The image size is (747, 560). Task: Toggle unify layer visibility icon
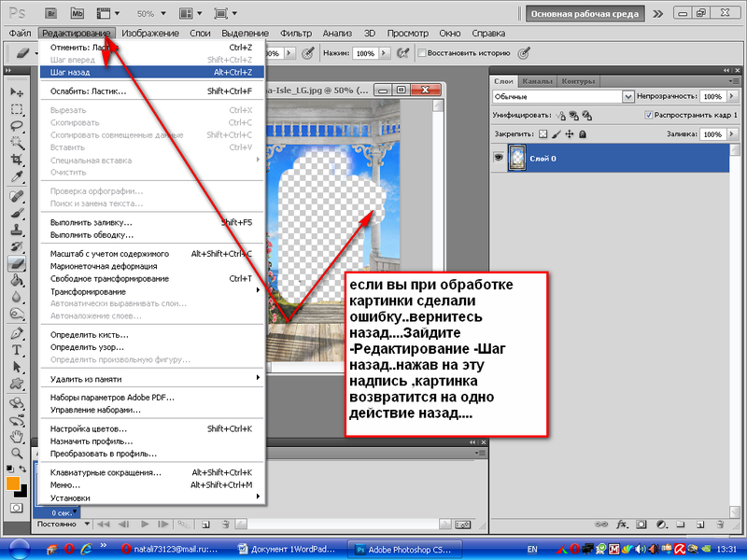coord(574,115)
